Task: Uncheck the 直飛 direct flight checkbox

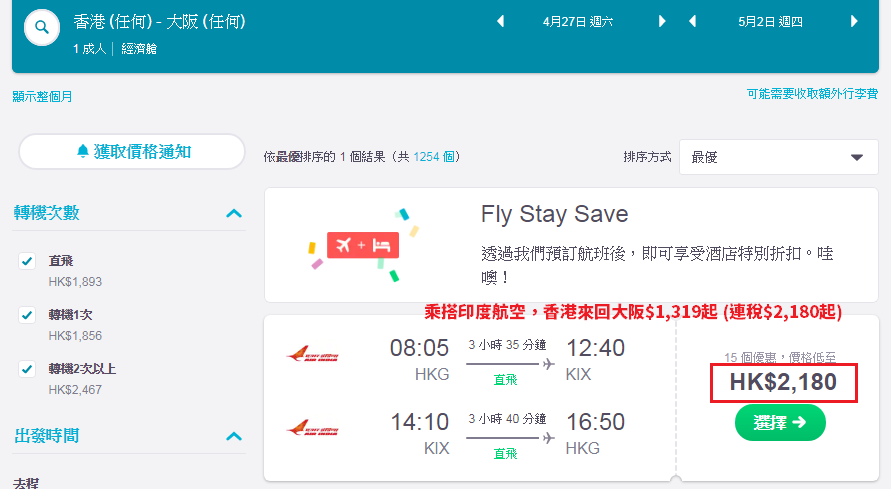Action: click(27, 261)
